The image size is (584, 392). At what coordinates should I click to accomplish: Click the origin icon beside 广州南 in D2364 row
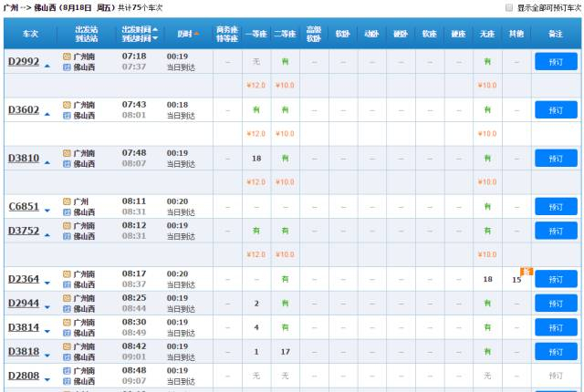pyautogui.click(x=67, y=274)
